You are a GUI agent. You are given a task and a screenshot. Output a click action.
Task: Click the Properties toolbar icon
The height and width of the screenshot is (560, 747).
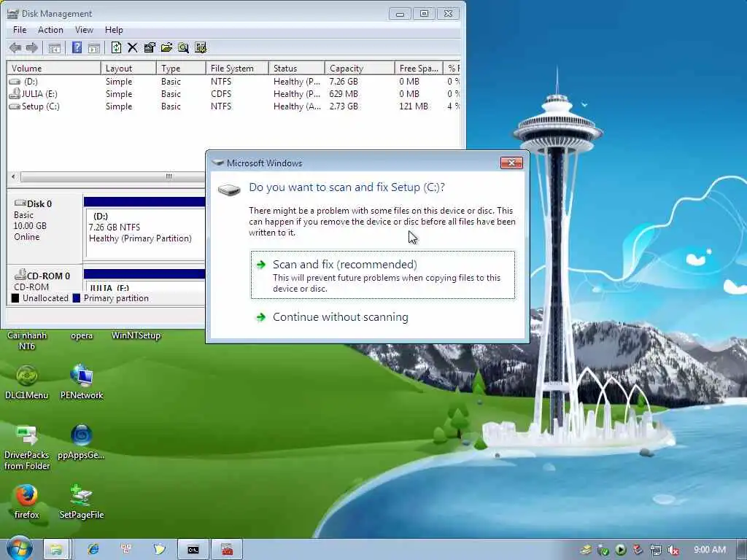point(150,47)
